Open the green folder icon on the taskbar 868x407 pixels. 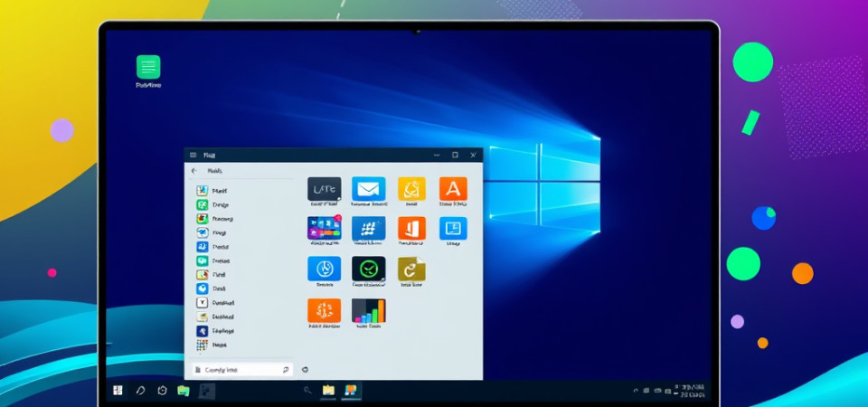[184, 391]
